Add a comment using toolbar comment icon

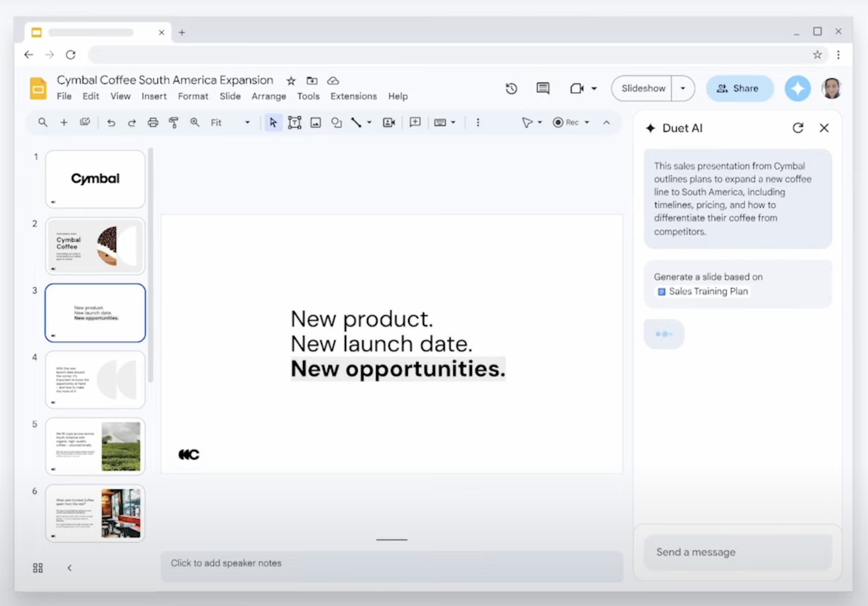click(415, 122)
